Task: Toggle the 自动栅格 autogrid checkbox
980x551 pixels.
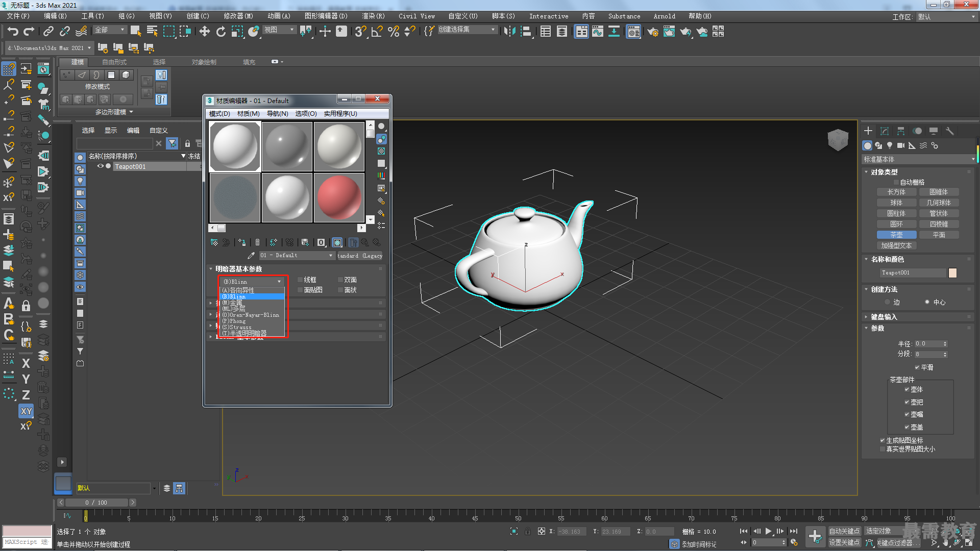Action: click(x=896, y=182)
